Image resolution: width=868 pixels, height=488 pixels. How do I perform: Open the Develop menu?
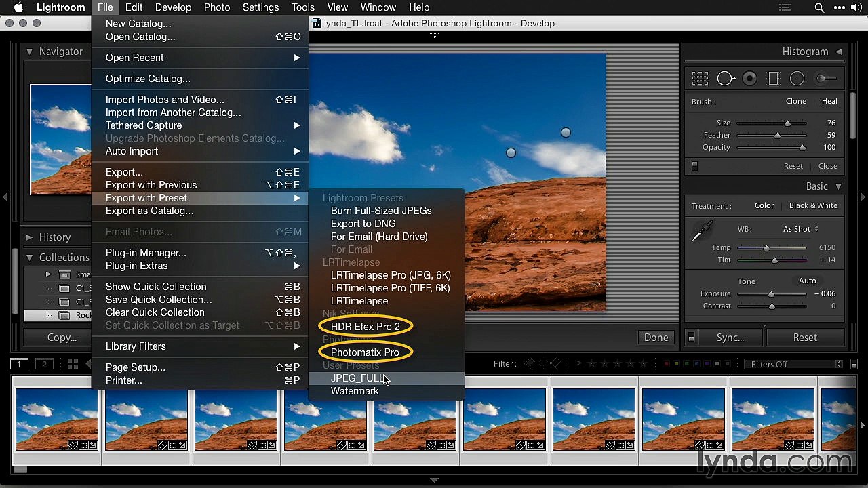tap(173, 7)
